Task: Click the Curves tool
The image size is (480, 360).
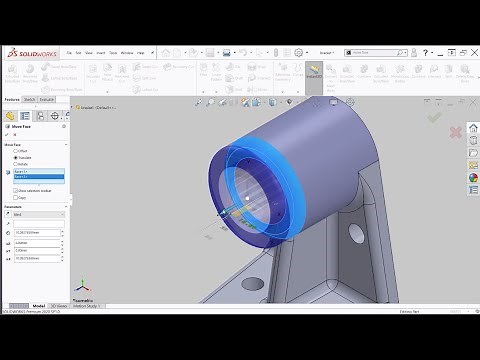Action: (298, 70)
